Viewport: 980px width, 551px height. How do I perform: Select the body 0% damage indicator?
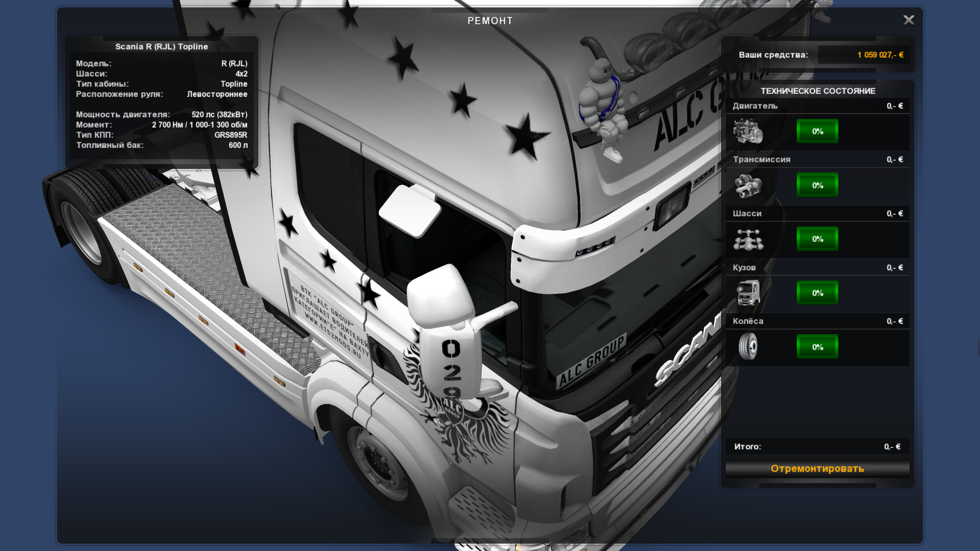click(817, 293)
